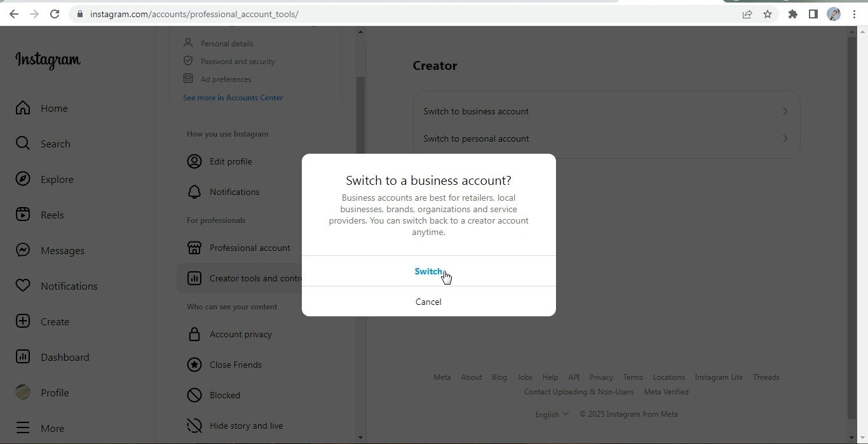This screenshot has width=868, height=444.
Task: Click the Blocked label
Action: pyautogui.click(x=225, y=395)
